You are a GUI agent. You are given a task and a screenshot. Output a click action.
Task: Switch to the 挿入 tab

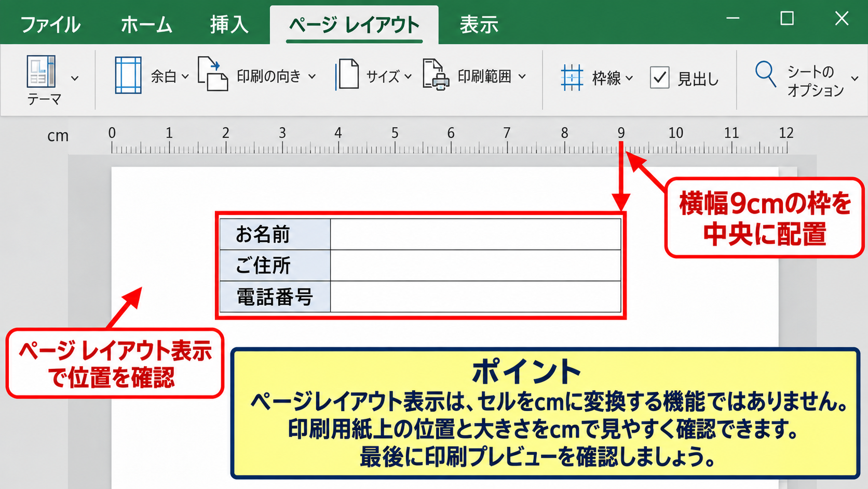[229, 24]
